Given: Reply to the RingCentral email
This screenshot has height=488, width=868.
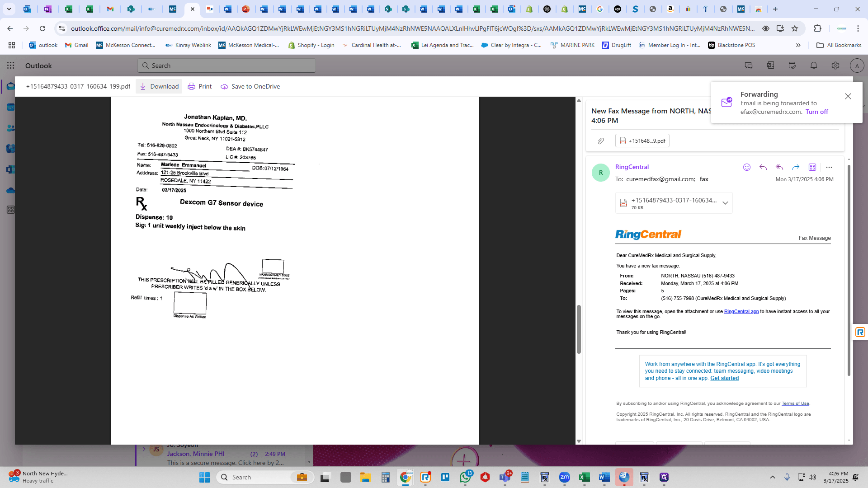Looking at the screenshot, I should point(763,167).
